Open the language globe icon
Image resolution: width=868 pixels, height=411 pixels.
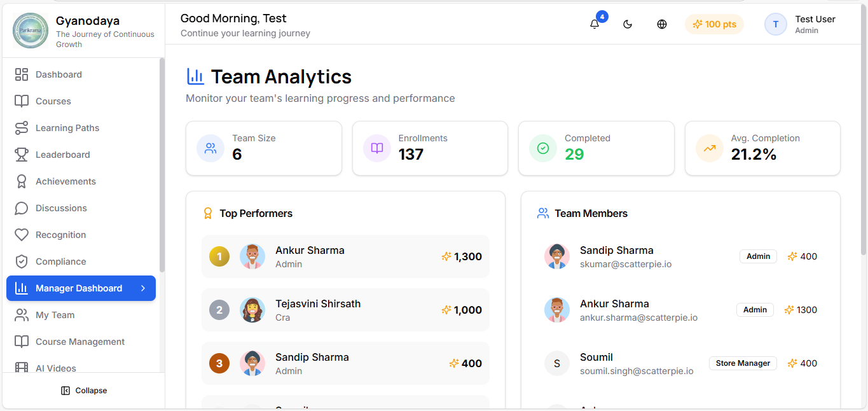click(x=662, y=24)
